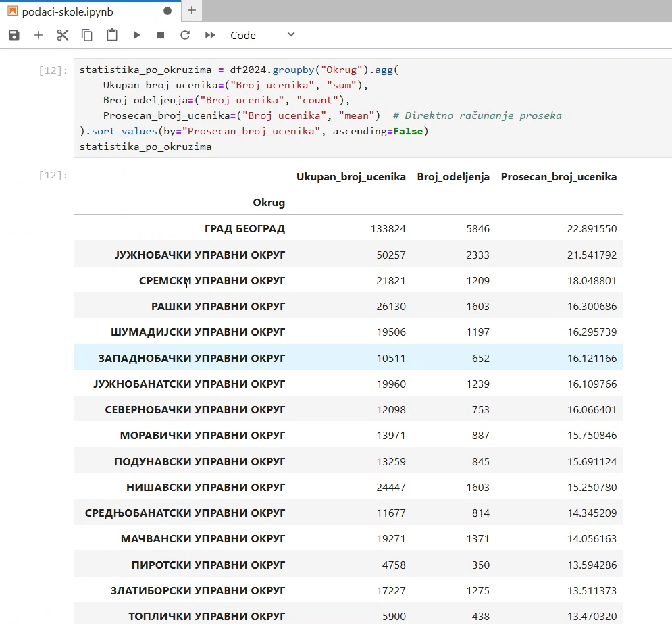This screenshot has width=672, height=624.
Task: Click the ГРАД БЕОГРАД row label
Action: coord(244,228)
